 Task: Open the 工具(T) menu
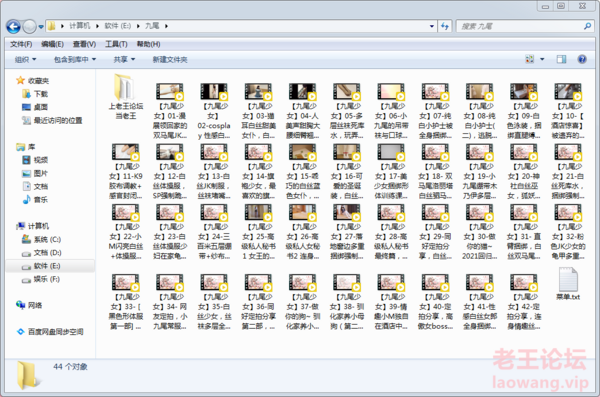[116, 44]
